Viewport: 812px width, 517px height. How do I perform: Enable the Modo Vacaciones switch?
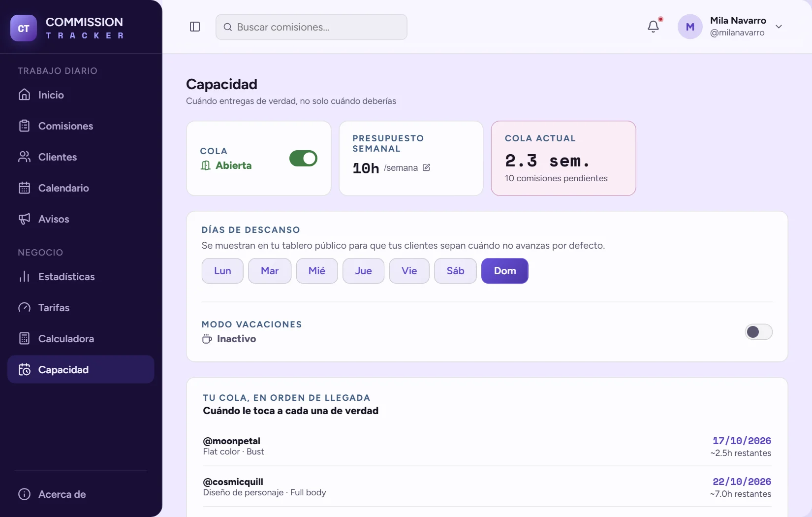(758, 332)
